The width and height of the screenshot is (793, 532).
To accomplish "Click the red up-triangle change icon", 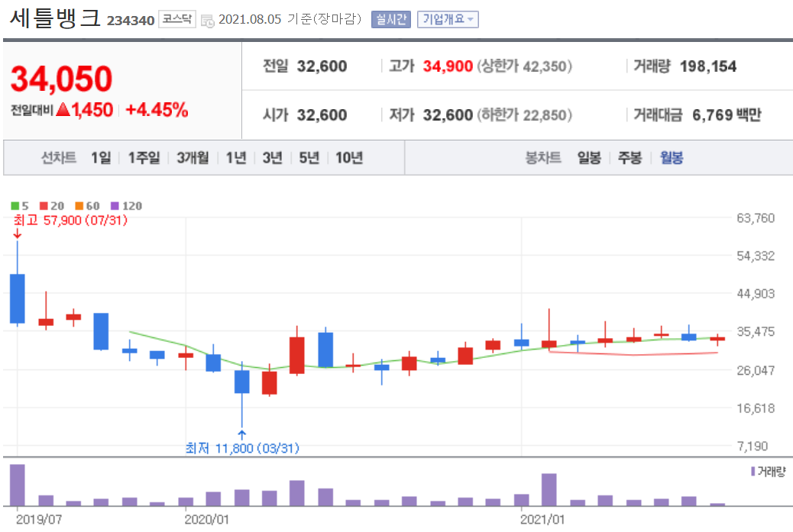I will (63, 109).
